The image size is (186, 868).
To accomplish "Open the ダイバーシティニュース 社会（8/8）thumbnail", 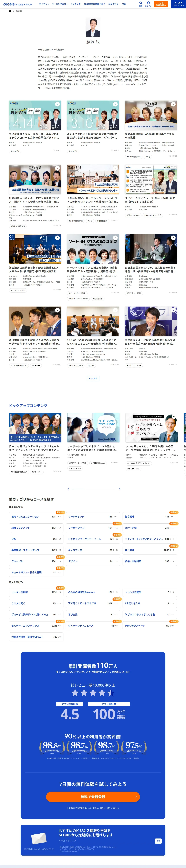I will click(151, 180).
